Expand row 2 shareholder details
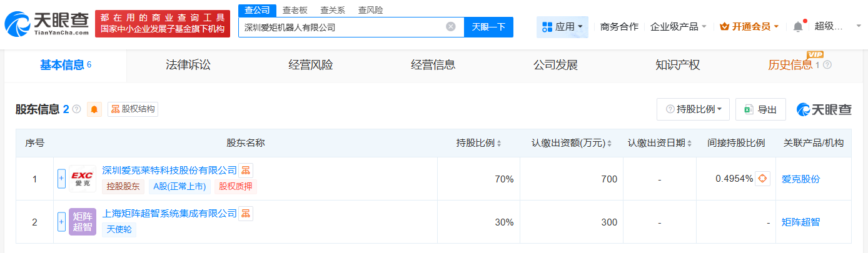The width and height of the screenshot is (868, 253). coord(61,221)
